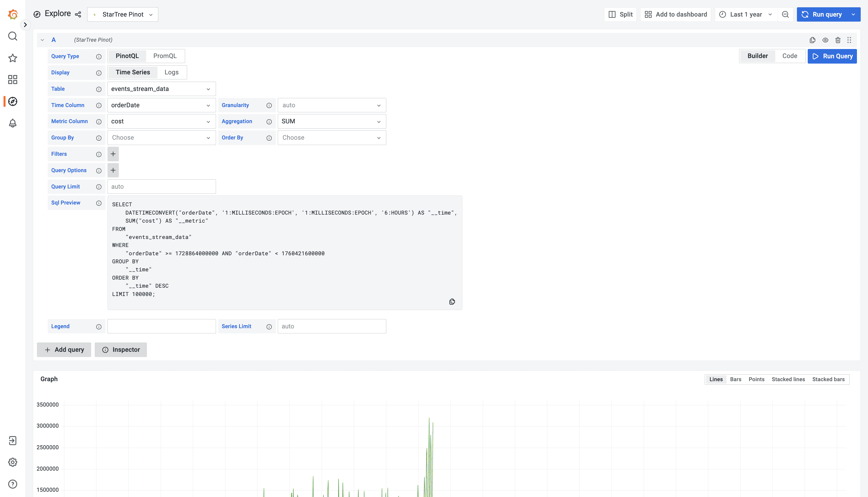The image size is (868, 497).
Task: Open the Time Column dropdown with orderDate
Action: tap(161, 105)
